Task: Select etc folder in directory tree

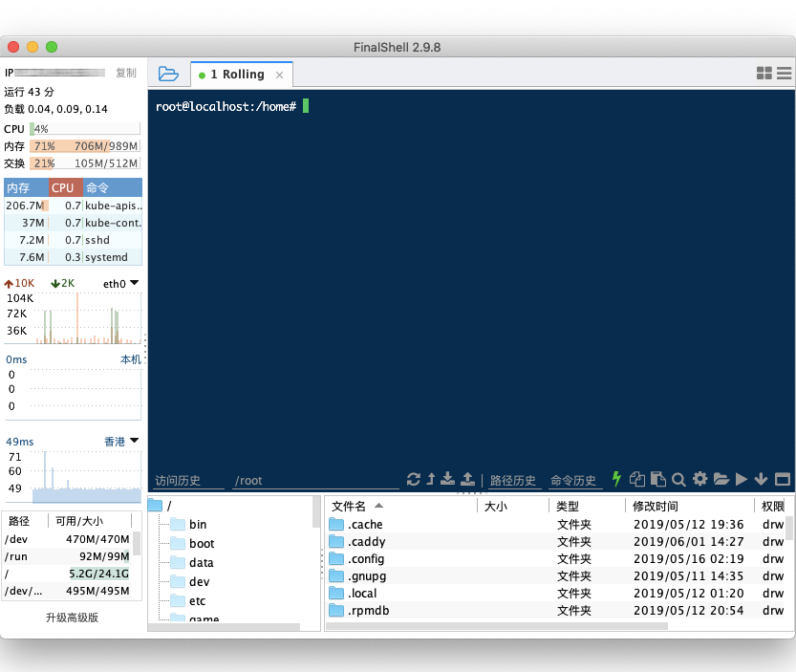Action: pyautogui.click(x=188, y=601)
